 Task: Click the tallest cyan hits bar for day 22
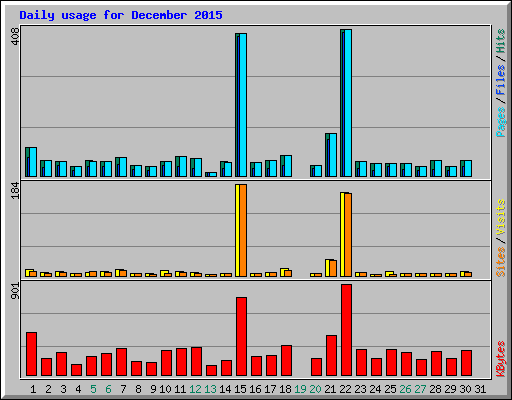tap(348, 103)
